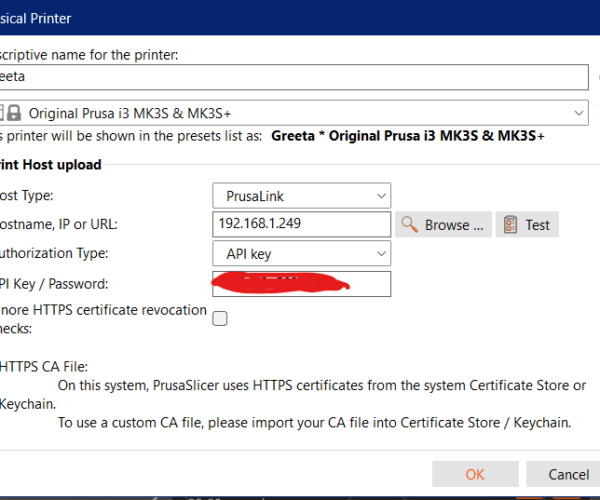The height and width of the screenshot is (500, 600).
Task: Click the Print Host upload section heading
Action: tap(51, 164)
